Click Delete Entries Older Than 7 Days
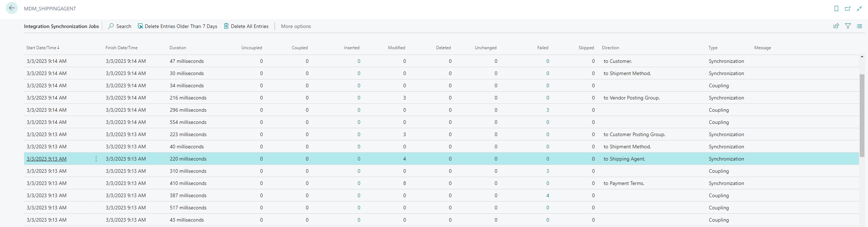 (x=178, y=26)
